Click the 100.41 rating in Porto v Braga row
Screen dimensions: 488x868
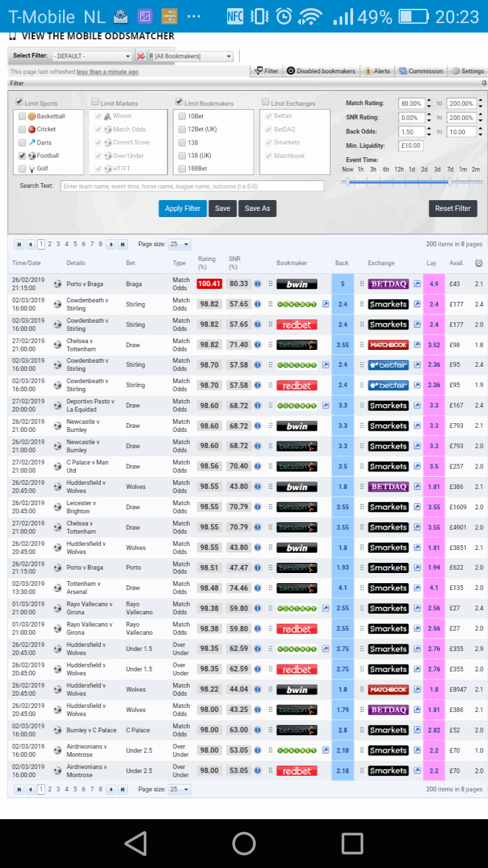[x=209, y=284]
